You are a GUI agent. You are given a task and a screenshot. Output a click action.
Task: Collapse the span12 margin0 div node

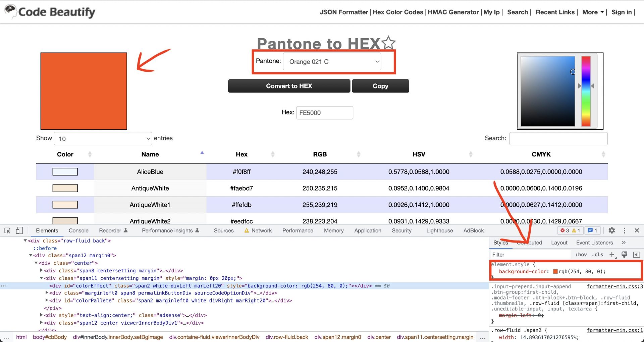pos(31,255)
